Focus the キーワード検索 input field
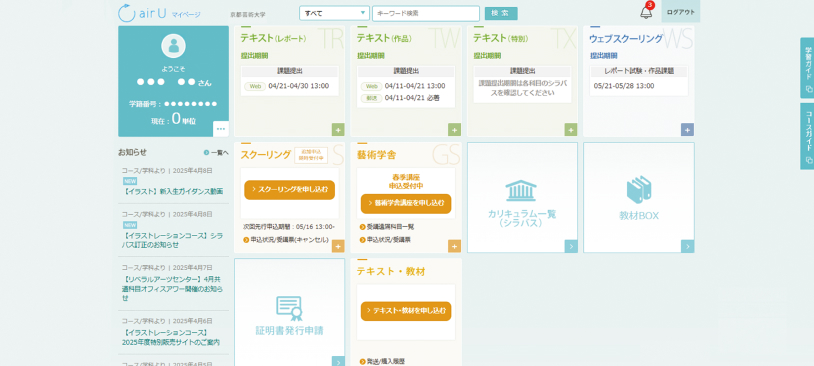This screenshot has height=366, width=814. click(x=426, y=13)
